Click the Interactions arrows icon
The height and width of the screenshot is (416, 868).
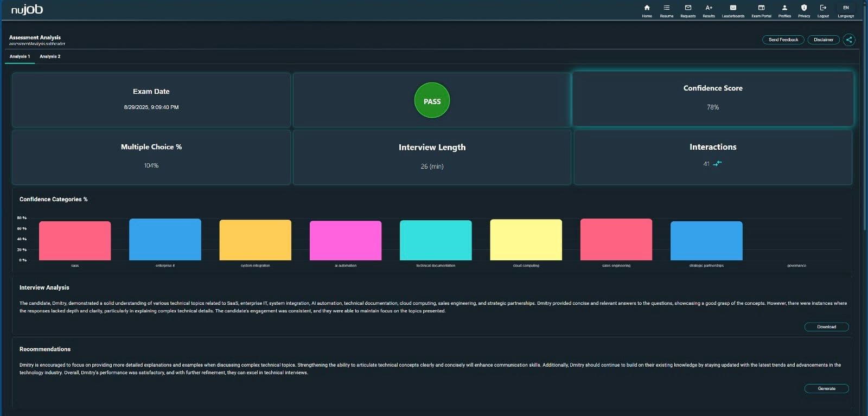pyautogui.click(x=717, y=163)
